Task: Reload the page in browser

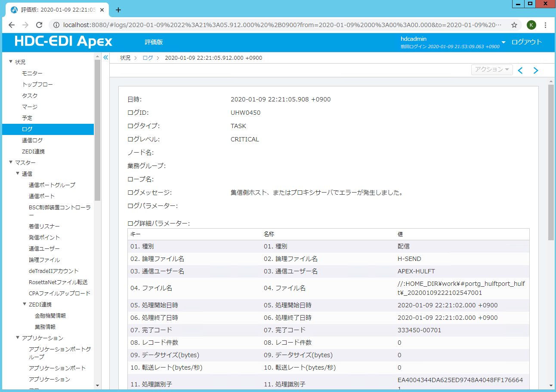Action: [39, 25]
